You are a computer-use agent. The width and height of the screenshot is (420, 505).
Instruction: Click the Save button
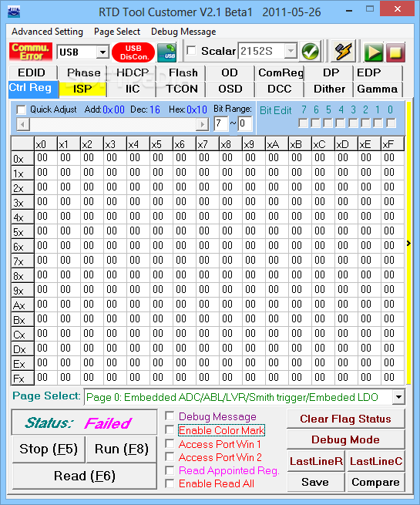315,482
